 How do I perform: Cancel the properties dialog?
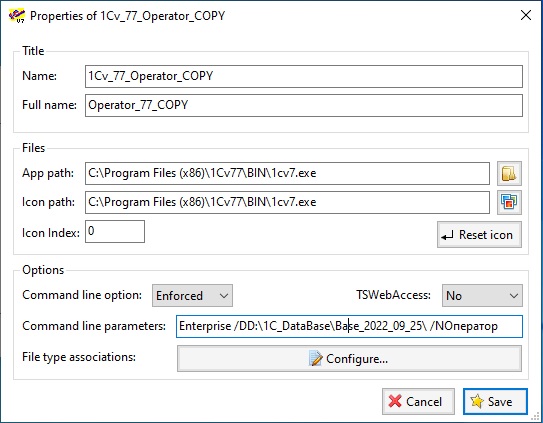(418, 401)
